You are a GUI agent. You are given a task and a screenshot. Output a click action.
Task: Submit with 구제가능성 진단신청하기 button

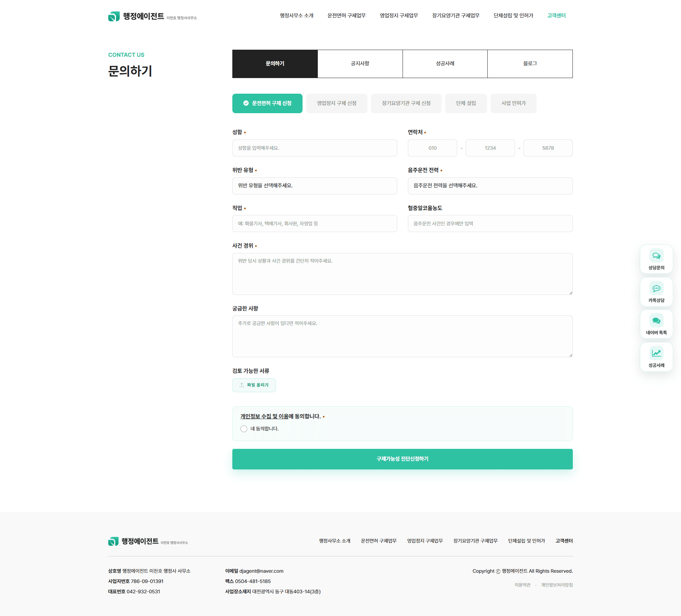[402, 459]
